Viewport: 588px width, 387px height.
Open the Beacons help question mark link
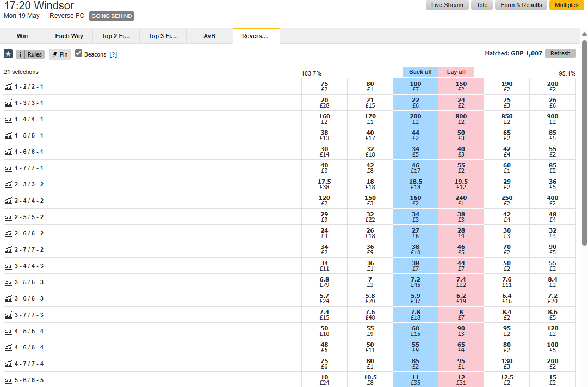pos(113,54)
